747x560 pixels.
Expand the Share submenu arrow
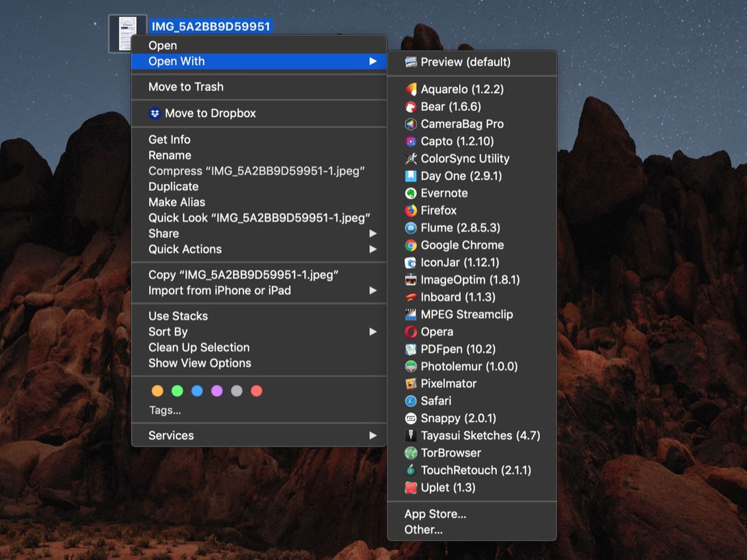tap(373, 233)
